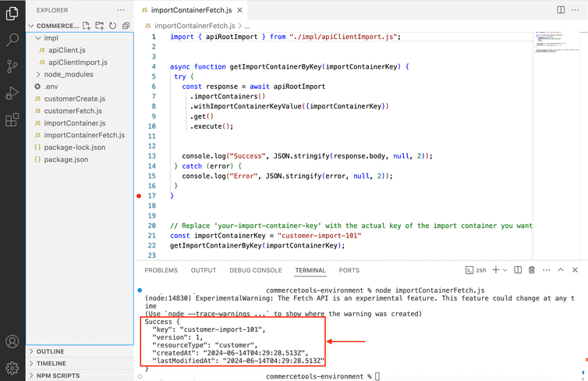Expand the NPM SCRIPTS section
Screen dimensions: 588x381
tap(55, 376)
